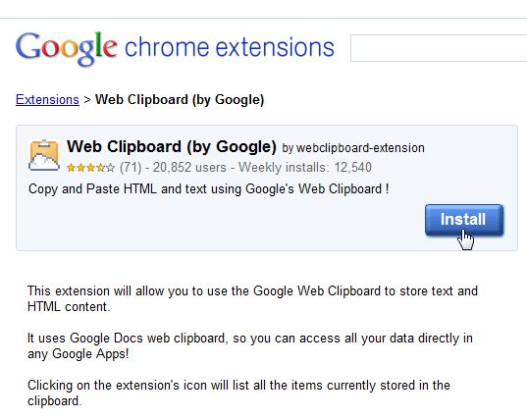This screenshot has height=420, width=527.
Task: Click the bold Web Clipboard (by Google) title
Action: tap(172, 146)
